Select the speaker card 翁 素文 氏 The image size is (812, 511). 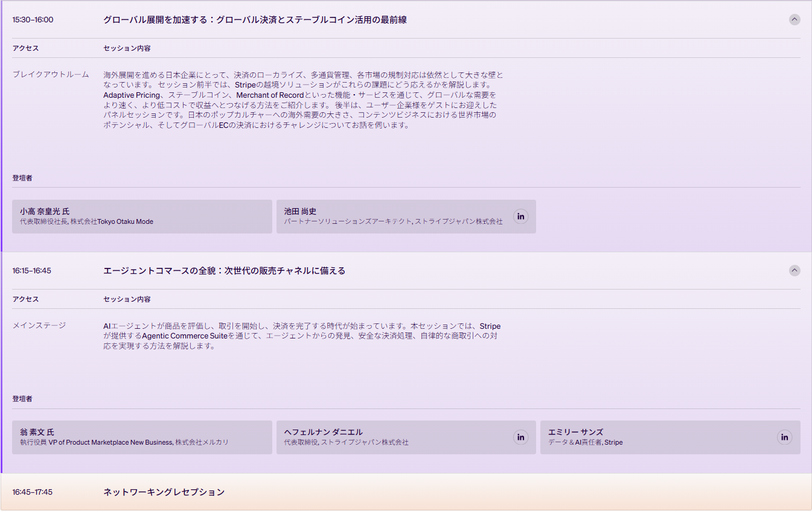142,437
